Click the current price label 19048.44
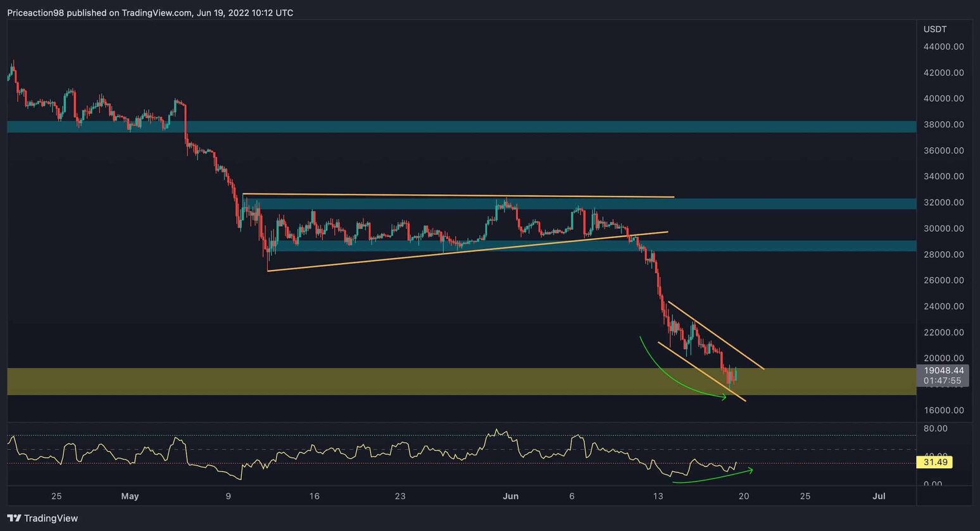The image size is (980, 531). point(944,371)
